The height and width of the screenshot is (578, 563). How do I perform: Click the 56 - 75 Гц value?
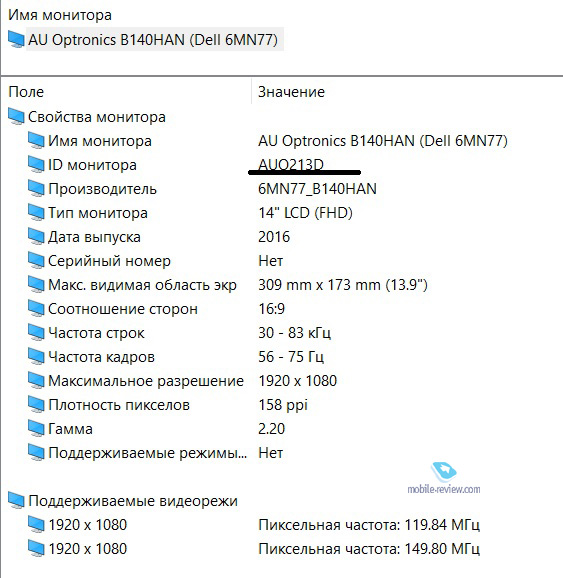pyautogui.click(x=291, y=357)
